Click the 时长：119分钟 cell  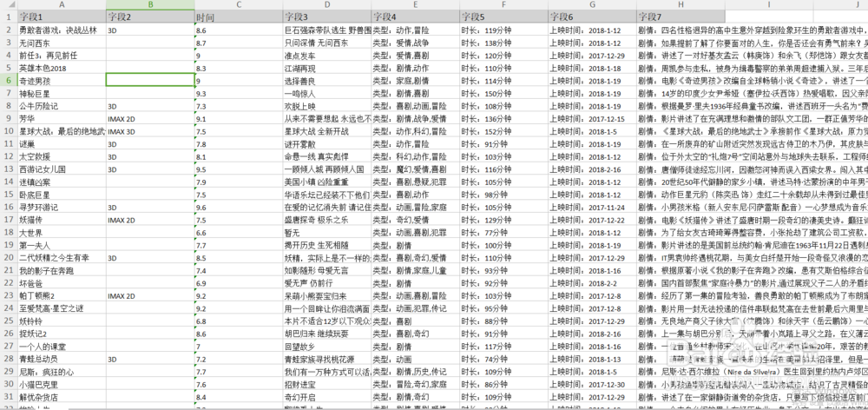pos(503,30)
